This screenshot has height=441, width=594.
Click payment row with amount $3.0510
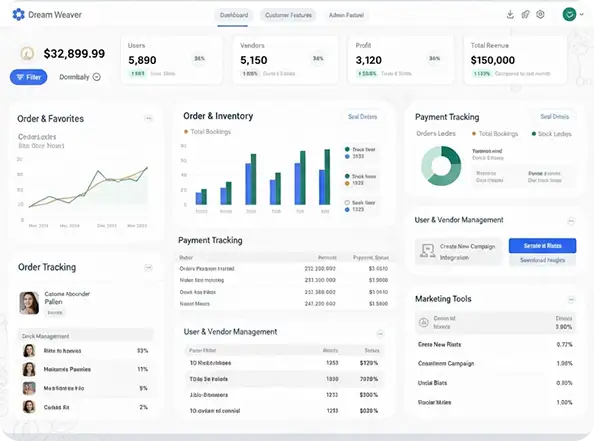click(284, 269)
